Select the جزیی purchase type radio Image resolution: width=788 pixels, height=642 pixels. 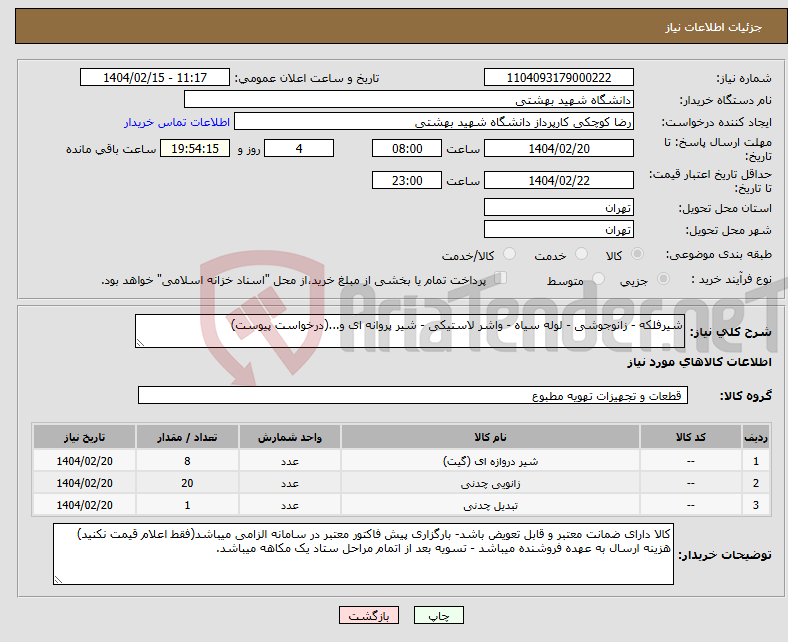click(663, 279)
